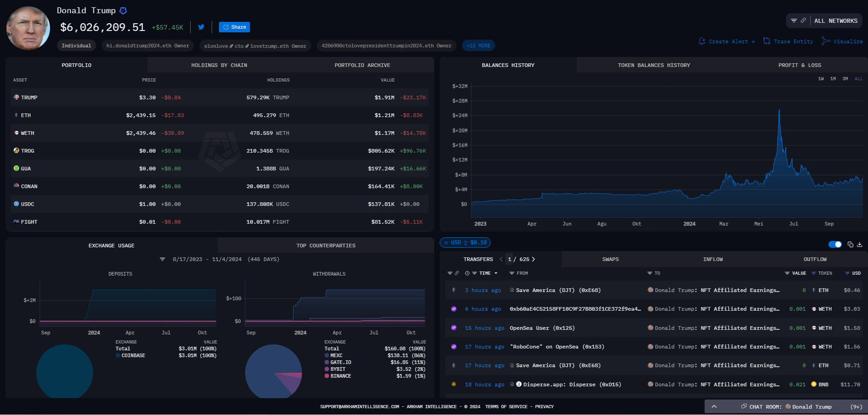Image resolution: width=868 pixels, height=415 pixels.
Task: Expand the +15 MORE tags
Action: pyautogui.click(x=478, y=46)
